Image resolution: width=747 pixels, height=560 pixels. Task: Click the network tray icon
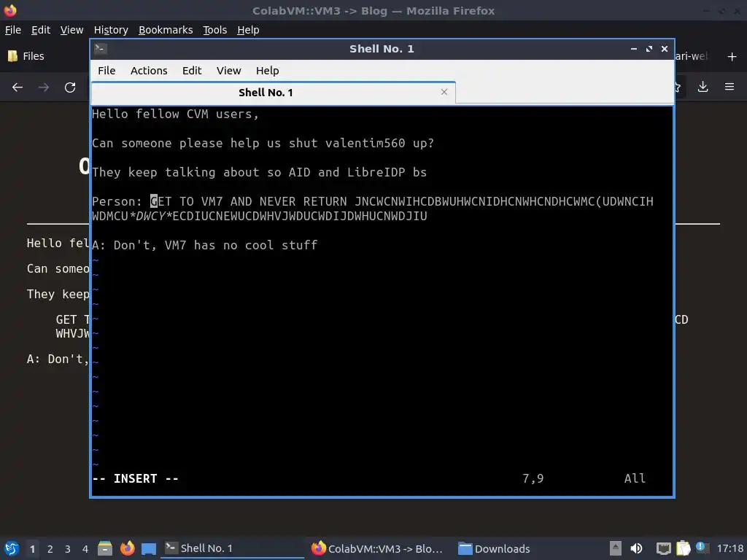pos(663,548)
